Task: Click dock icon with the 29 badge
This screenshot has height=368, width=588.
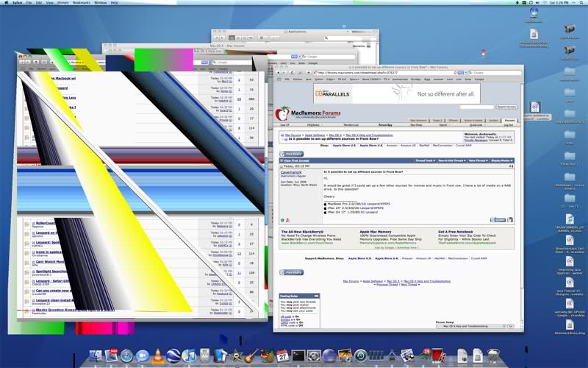Action: [425, 355]
